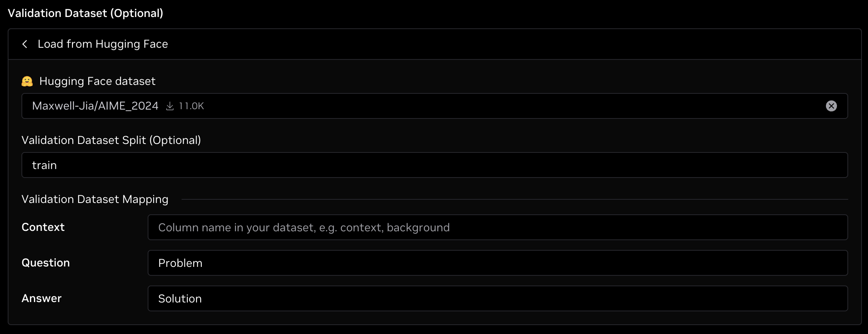Image resolution: width=868 pixels, height=334 pixels.
Task: Click the Load from Hugging Face title
Action: click(x=103, y=44)
